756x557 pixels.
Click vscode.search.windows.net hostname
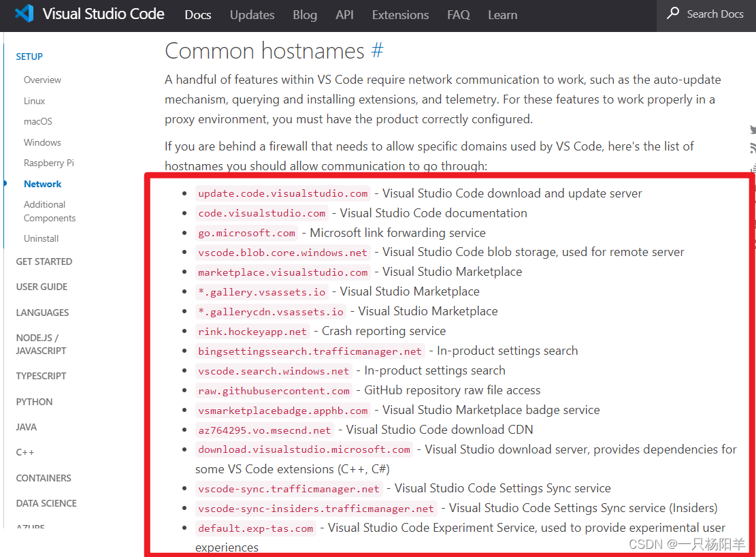coord(274,371)
